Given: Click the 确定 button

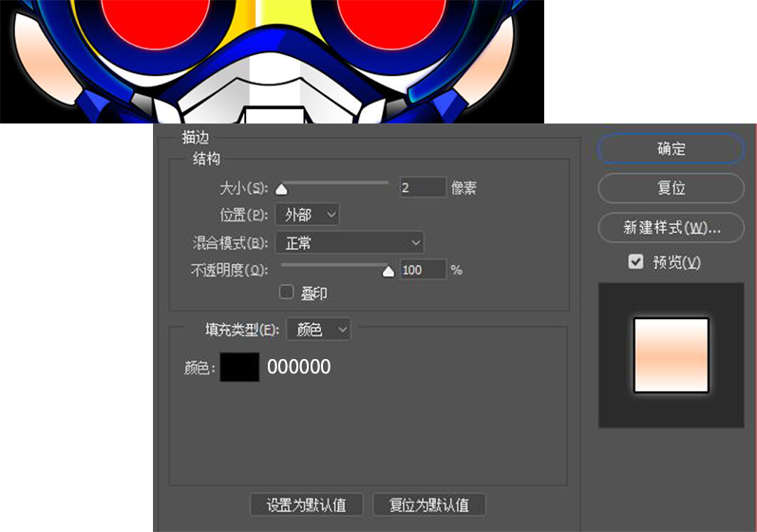Looking at the screenshot, I should (671, 149).
